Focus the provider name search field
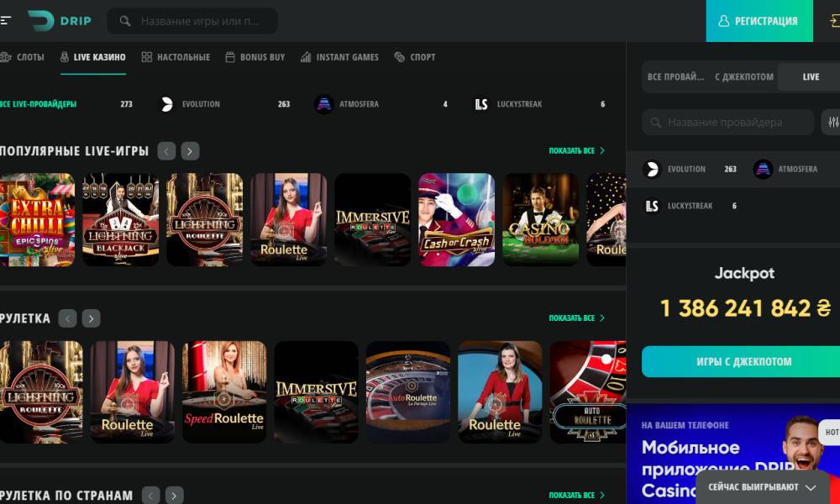This screenshot has width=840, height=504. [x=728, y=122]
